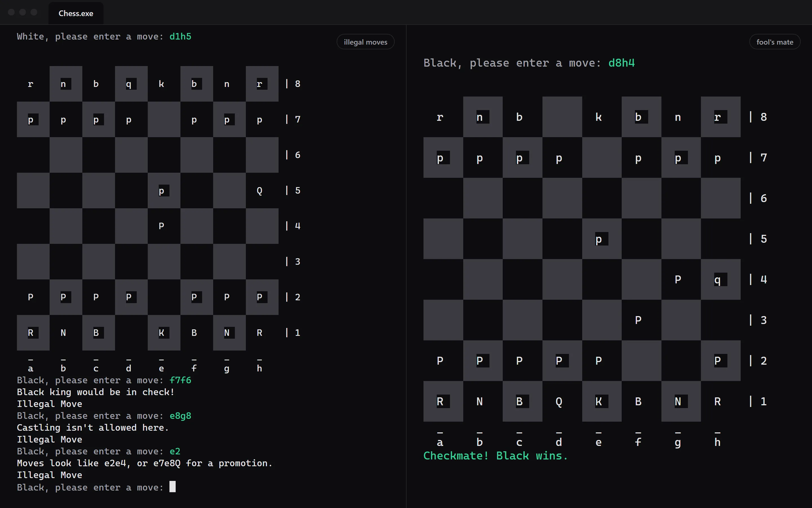
Task: Click the white rook on h1, right board
Action: (717, 401)
